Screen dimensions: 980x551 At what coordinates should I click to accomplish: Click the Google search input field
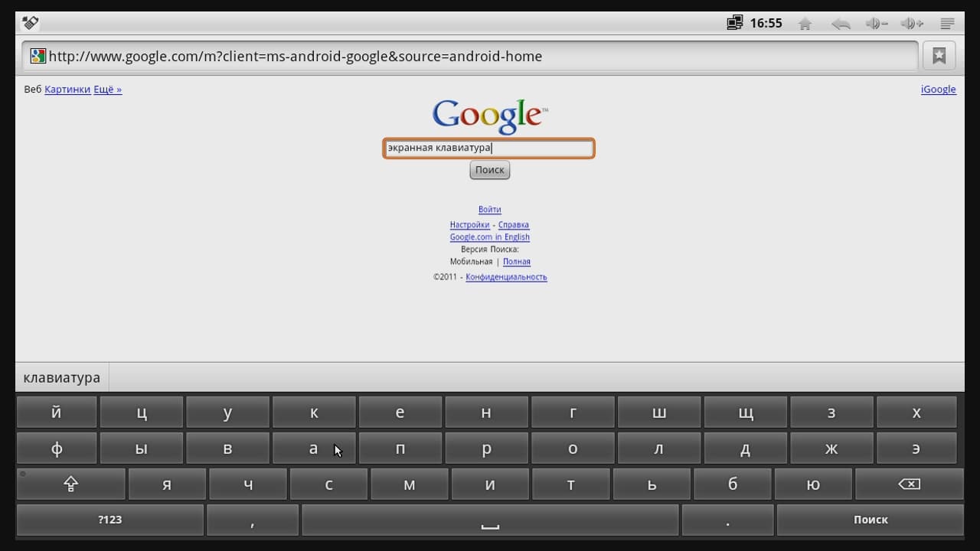[x=488, y=148]
